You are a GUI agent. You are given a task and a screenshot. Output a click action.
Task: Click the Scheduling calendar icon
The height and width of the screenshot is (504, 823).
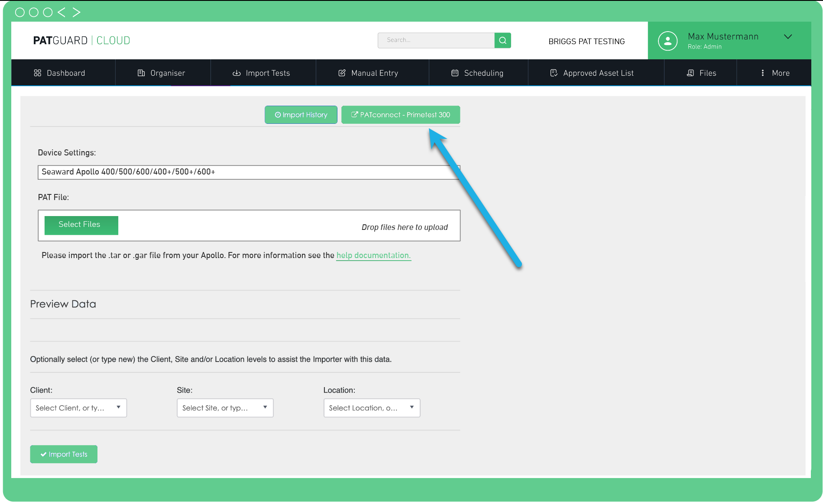pos(455,73)
